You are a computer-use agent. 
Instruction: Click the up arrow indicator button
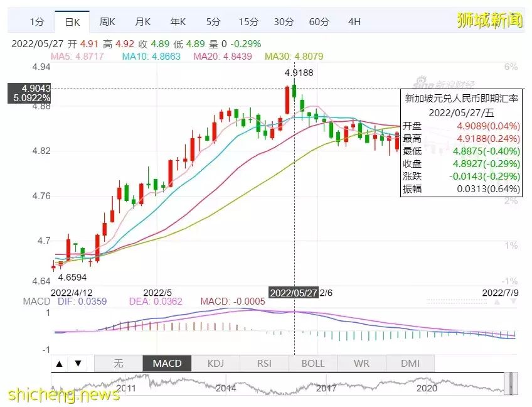(x=60, y=364)
